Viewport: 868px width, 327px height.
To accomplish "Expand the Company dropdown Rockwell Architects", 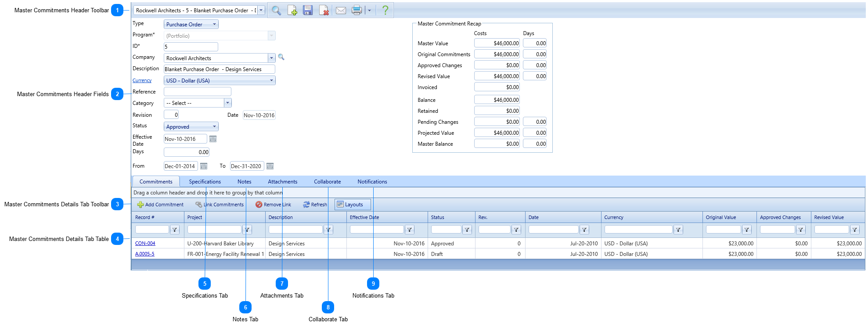I will pos(271,58).
